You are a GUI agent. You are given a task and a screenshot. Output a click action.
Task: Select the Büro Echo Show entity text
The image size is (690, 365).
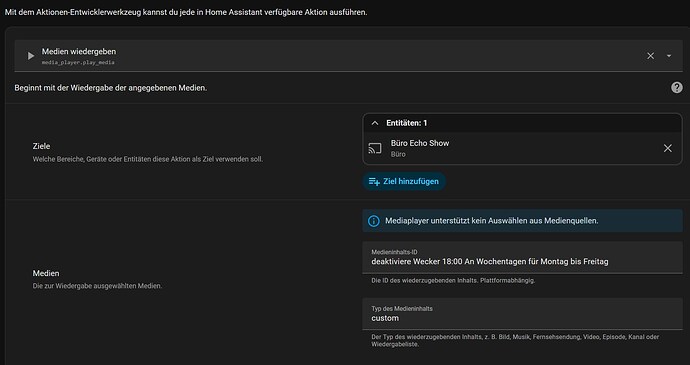(420, 143)
